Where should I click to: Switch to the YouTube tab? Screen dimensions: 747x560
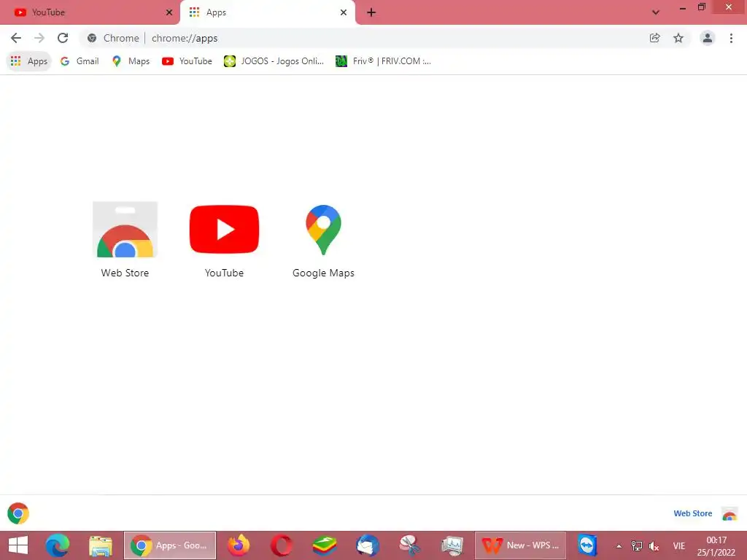[x=90, y=12]
